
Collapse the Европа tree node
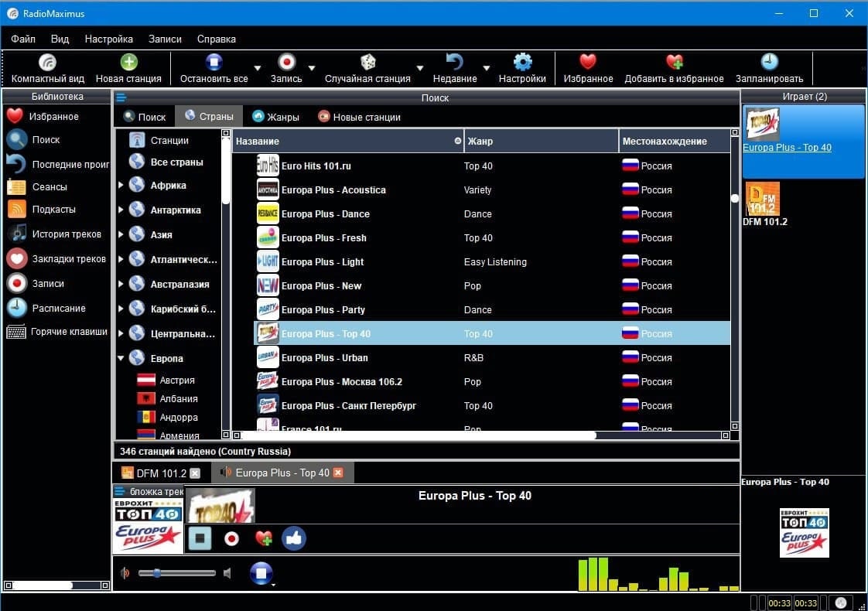pos(121,358)
